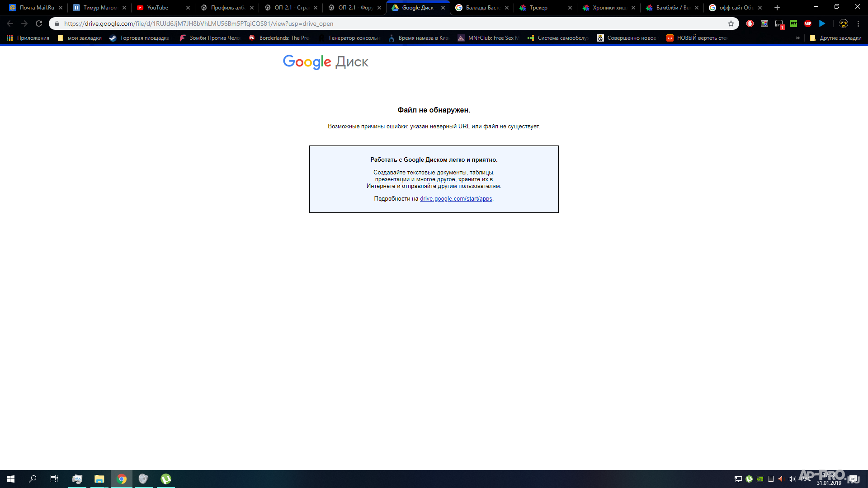Open the 'мои закладки' bookmarks folder
868x488 pixels.
click(x=80, y=38)
